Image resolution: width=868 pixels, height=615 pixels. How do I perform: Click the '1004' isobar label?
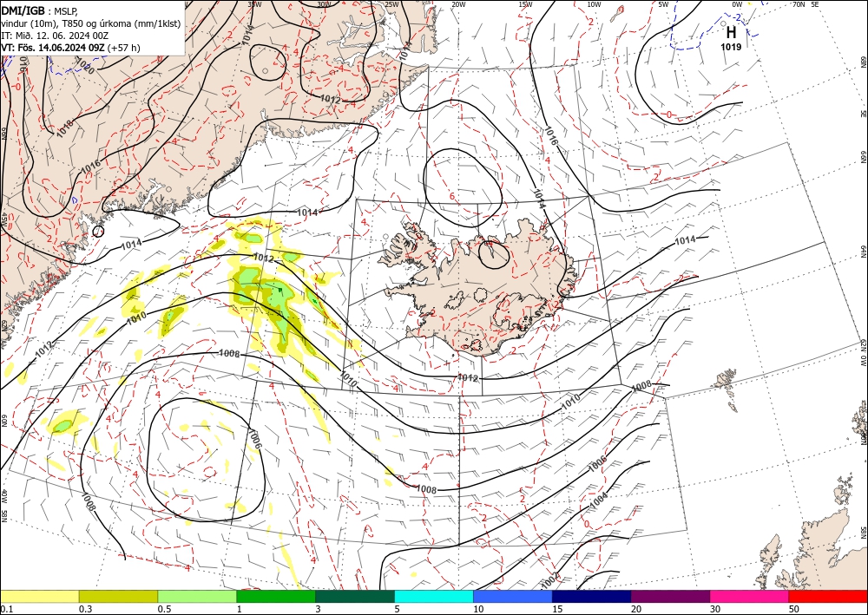point(599,500)
